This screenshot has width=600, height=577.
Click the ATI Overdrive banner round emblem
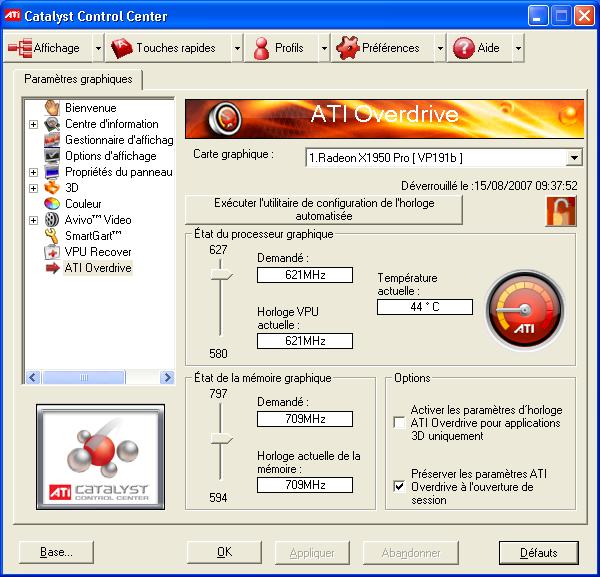pyautogui.click(x=225, y=118)
